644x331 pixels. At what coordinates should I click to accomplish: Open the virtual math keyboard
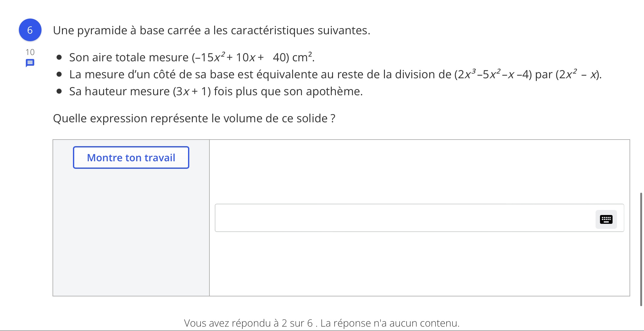606,219
